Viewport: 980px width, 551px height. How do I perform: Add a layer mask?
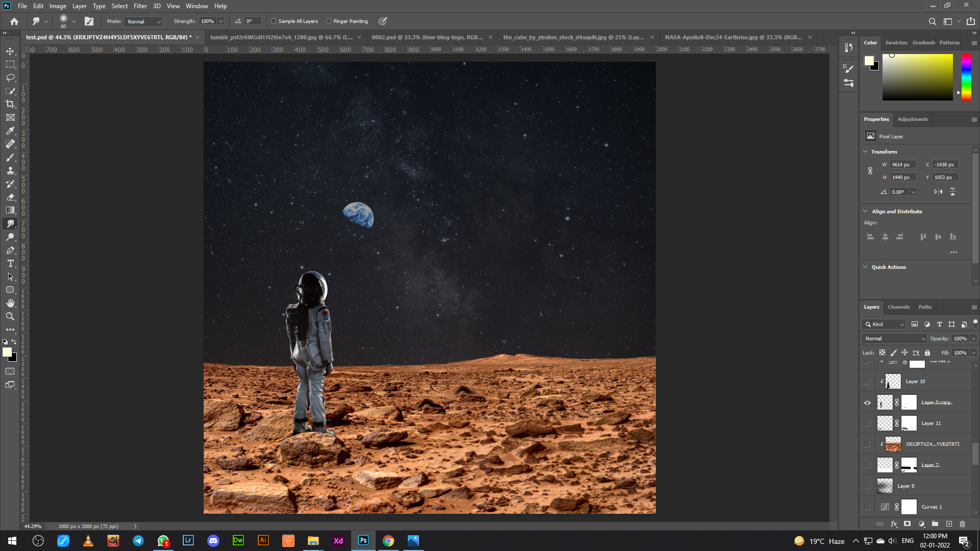pos(907,523)
